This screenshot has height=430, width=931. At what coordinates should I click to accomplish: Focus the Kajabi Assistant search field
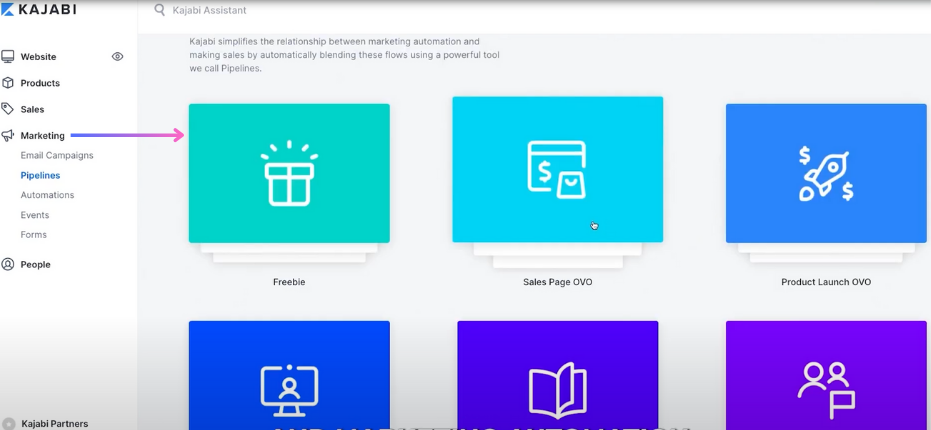pos(209,10)
